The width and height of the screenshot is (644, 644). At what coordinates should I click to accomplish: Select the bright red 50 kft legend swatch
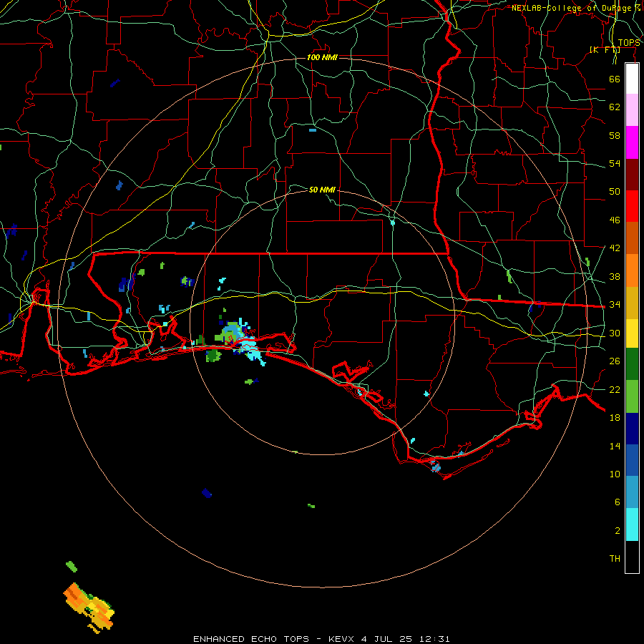coord(632,206)
